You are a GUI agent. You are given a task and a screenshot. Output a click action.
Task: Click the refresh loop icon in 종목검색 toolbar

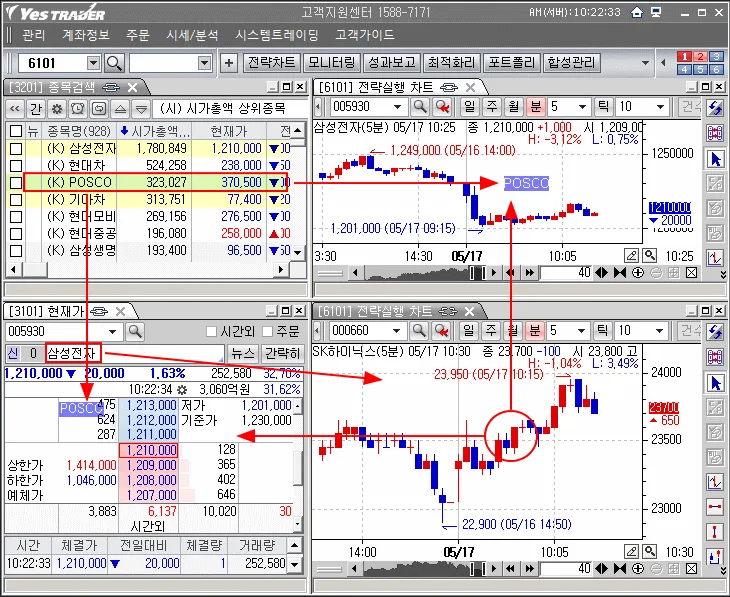(99, 109)
